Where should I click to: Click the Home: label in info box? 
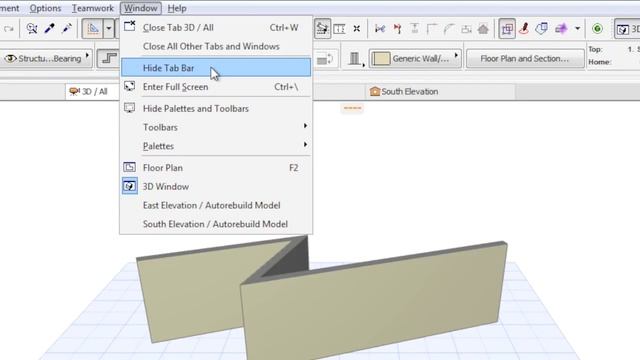point(599,62)
